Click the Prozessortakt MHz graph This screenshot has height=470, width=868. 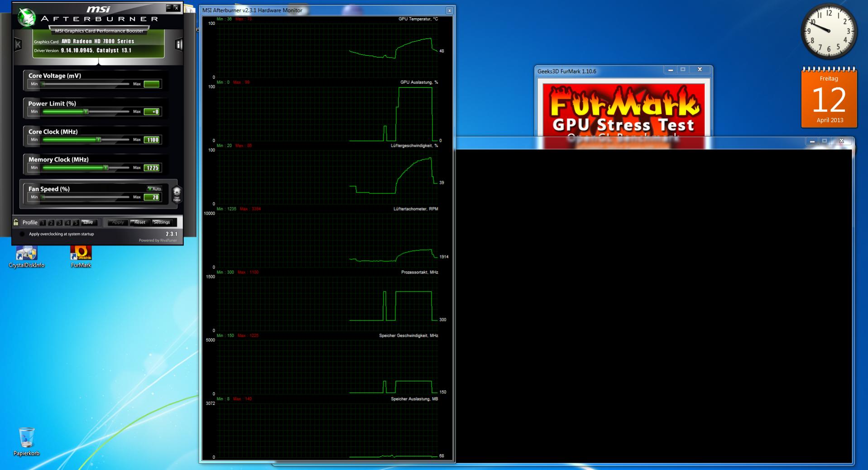[x=327, y=303]
